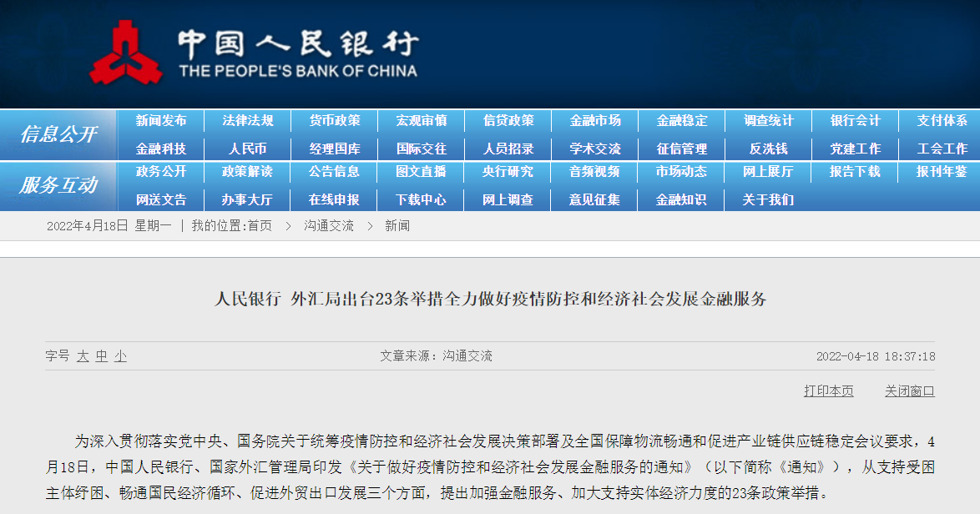Click 关闭窗口 to close window
Screen dimensions: 980x514
pos(909,391)
